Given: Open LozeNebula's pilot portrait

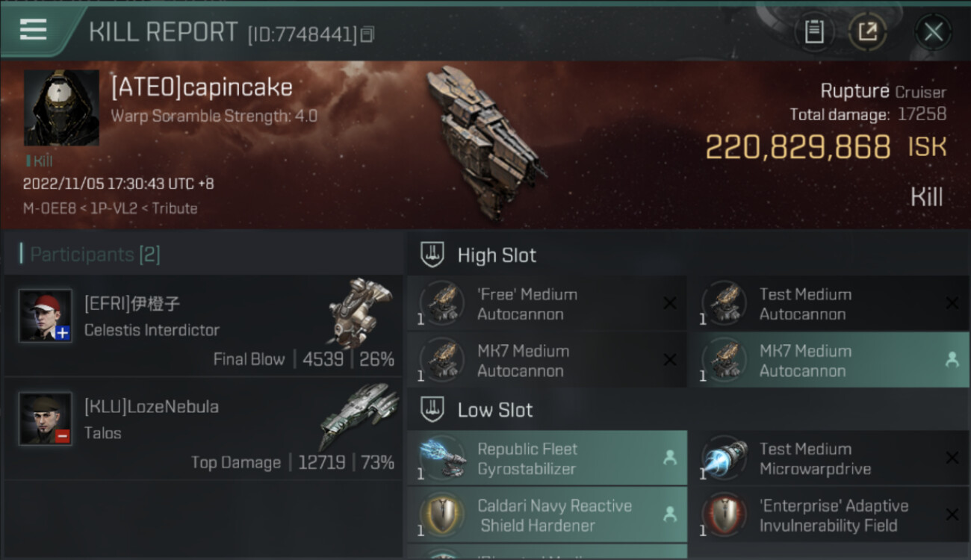Looking at the screenshot, I should (x=46, y=418).
